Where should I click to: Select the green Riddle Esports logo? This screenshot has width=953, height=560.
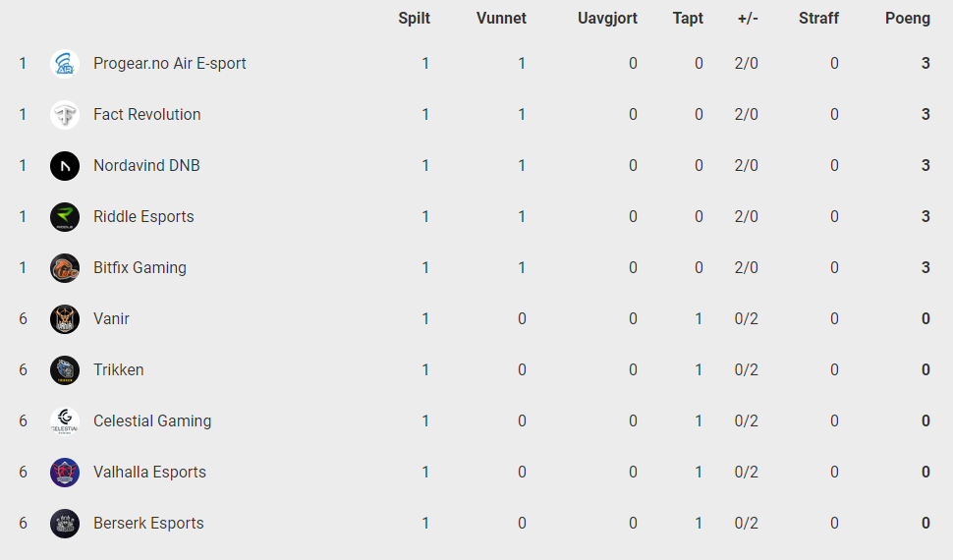coord(65,217)
